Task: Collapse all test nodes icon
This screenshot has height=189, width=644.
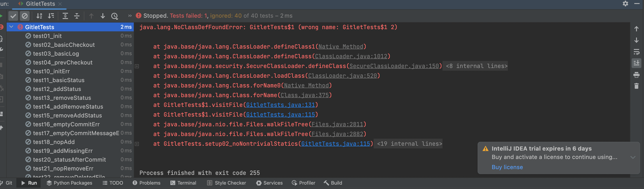Action: tap(77, 16)
